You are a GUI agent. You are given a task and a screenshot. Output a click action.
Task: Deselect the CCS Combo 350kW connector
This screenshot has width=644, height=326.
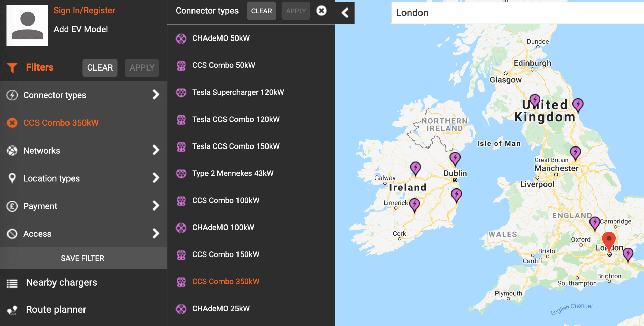tap(226, 281)
